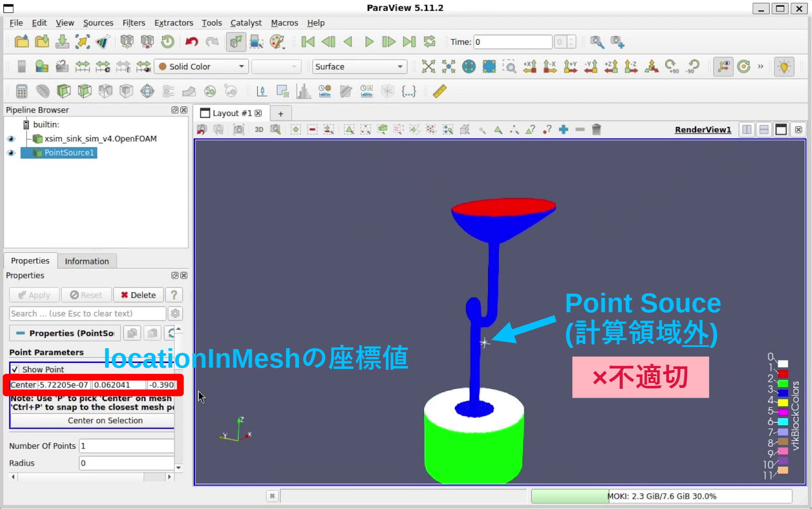Click the Reset Camera icon
812x509 pixels.
coord(428,66)
